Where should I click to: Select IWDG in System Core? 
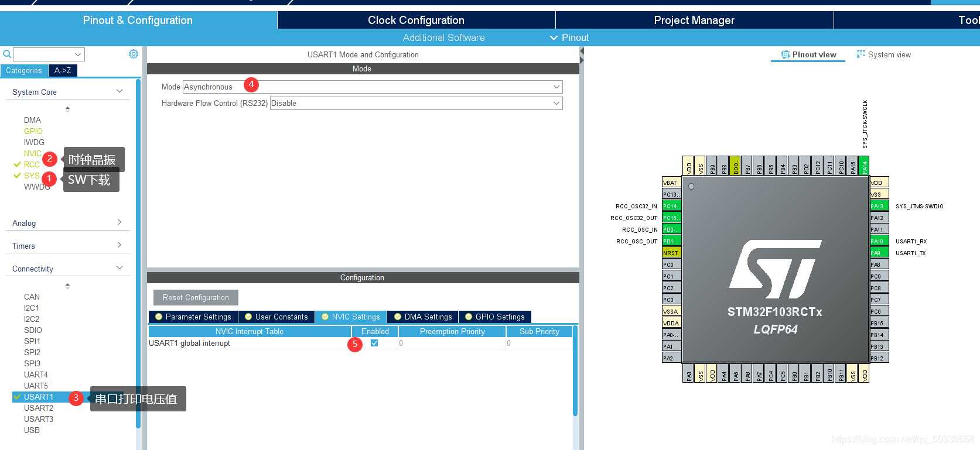[34, 142]
